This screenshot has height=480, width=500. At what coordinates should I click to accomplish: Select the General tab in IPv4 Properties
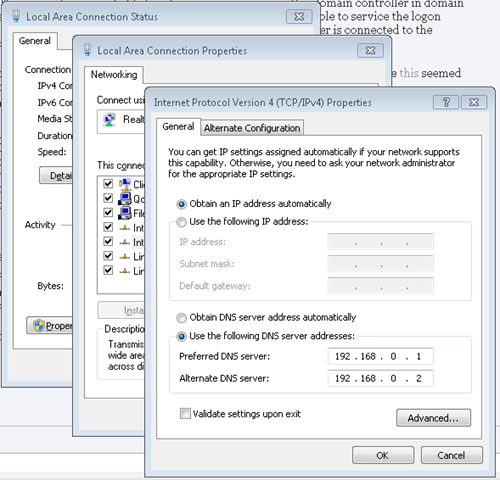click(178, 127)
